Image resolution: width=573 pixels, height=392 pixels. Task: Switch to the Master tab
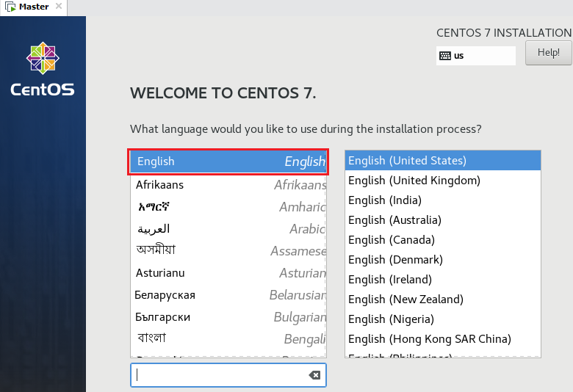tap(34, 7)
